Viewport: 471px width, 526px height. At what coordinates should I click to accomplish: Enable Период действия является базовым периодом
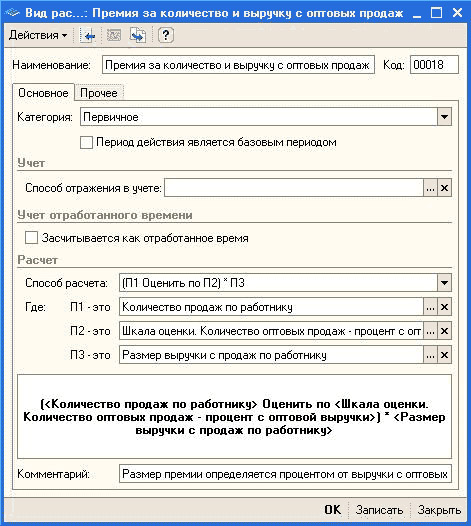tap(87, 142)
